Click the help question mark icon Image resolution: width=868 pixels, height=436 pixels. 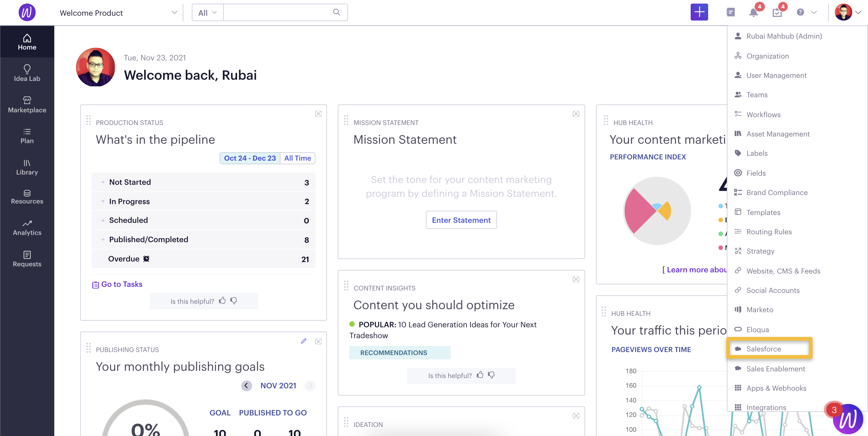800,12
